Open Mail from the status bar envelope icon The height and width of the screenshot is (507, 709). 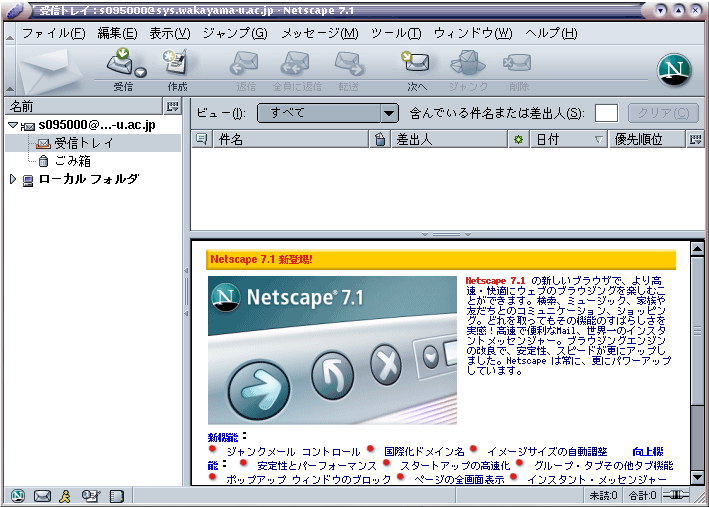42,496
